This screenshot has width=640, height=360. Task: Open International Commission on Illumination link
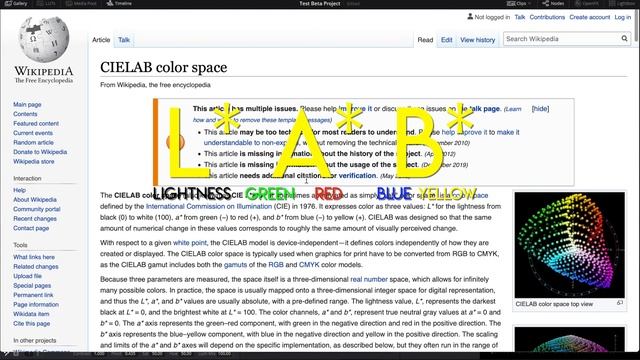coord(209,206)
